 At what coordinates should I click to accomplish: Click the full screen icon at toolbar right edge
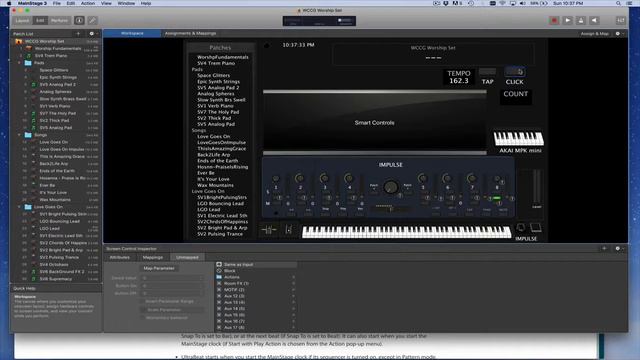[x=620, y=20]
